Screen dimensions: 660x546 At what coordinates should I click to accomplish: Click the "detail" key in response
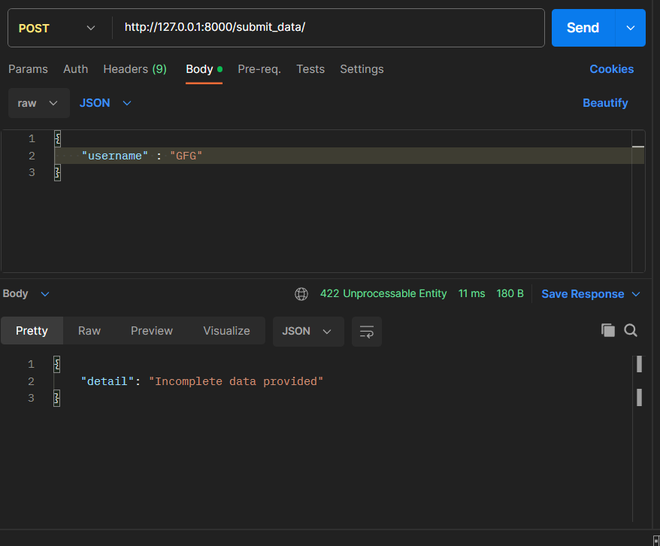coord(107,381)
